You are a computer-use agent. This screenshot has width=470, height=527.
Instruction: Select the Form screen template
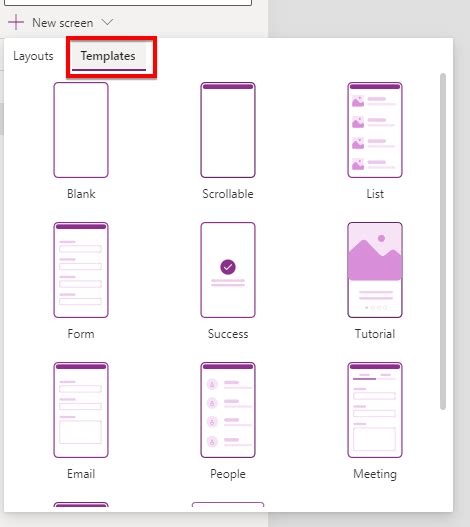pos(81,270)
